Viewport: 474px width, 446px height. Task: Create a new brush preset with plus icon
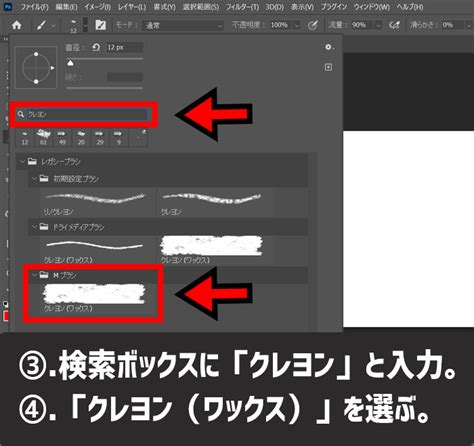point(328,67)
